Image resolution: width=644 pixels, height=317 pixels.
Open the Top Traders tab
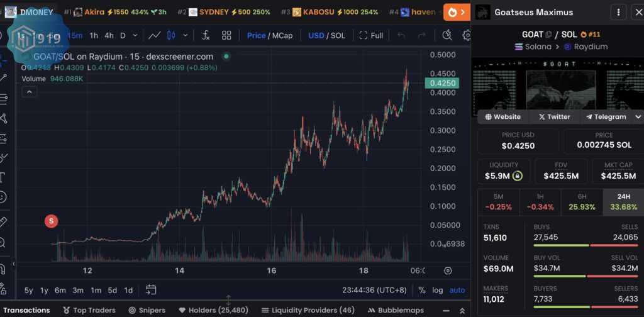(89, 311)
